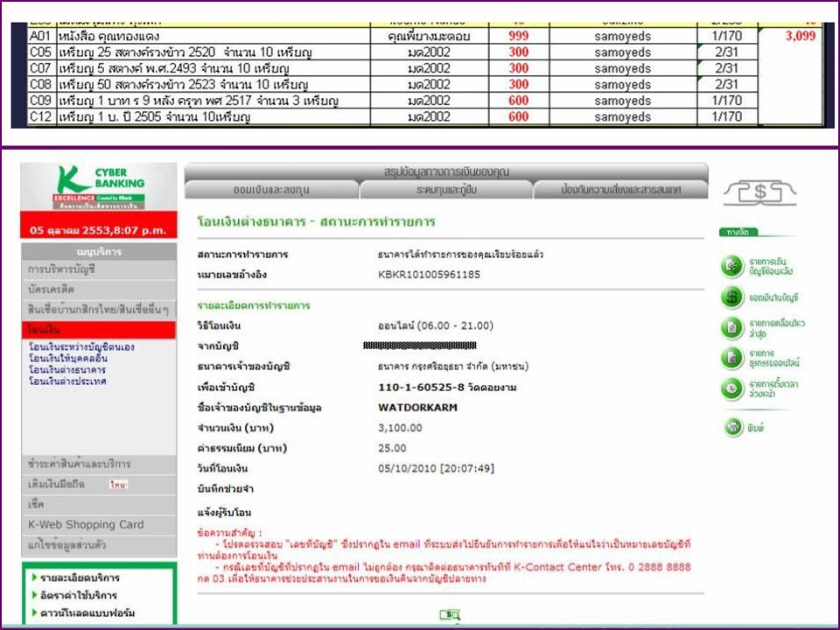Select the seller cell คุณพี่ยางมะตอย
840x630 pixels.
click(429, 36)
